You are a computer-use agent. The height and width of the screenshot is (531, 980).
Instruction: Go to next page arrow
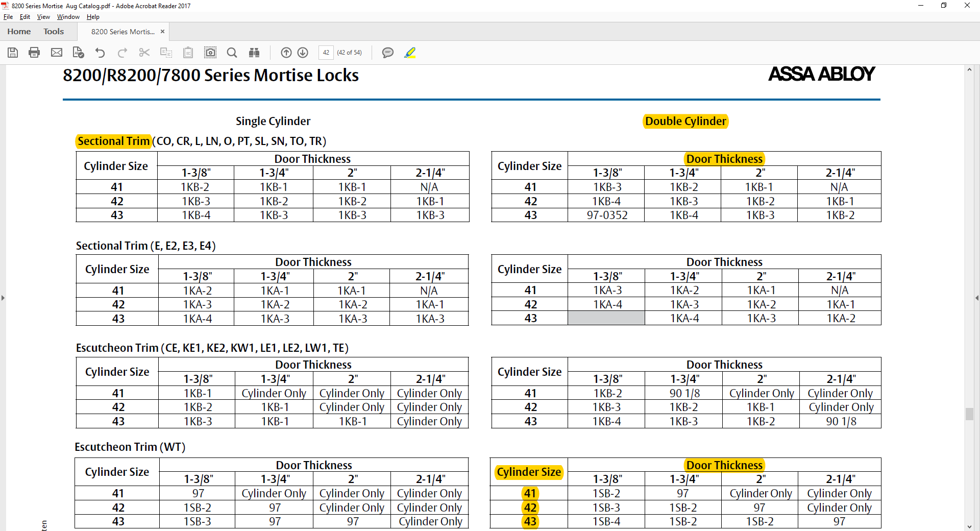(x=303, y=53)
